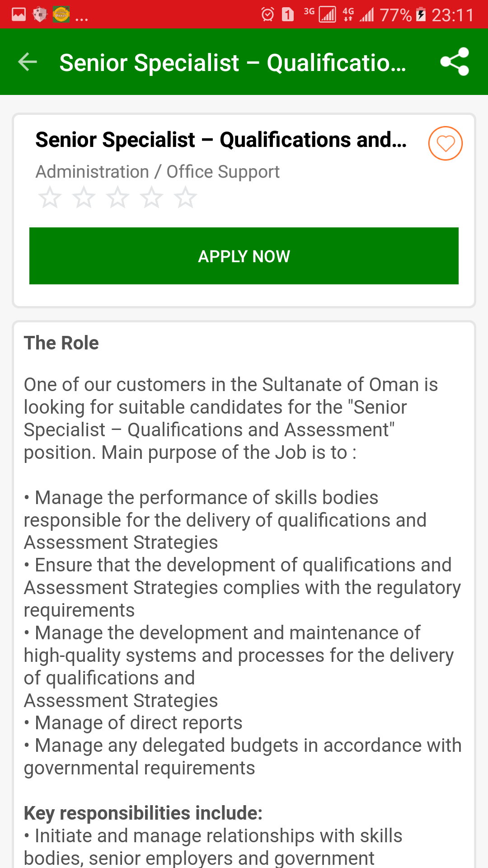Viewport: 488px width, 868px height.
Task: Tap the Key responsibilities include heading
Action: point(143,813)
